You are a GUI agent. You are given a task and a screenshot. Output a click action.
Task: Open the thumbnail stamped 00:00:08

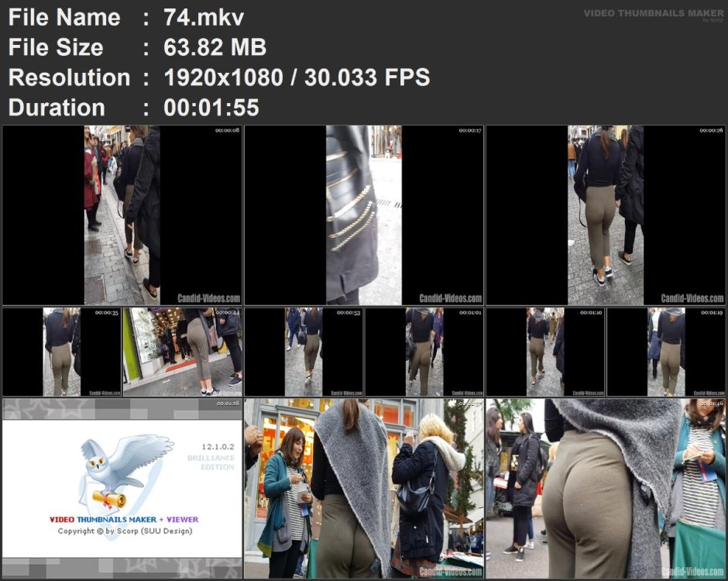[122, 215]
